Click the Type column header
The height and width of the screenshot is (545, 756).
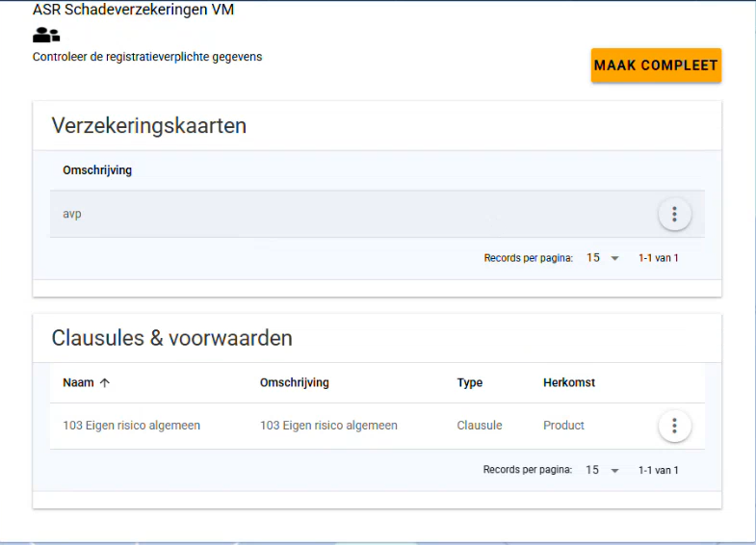(469, 383)
